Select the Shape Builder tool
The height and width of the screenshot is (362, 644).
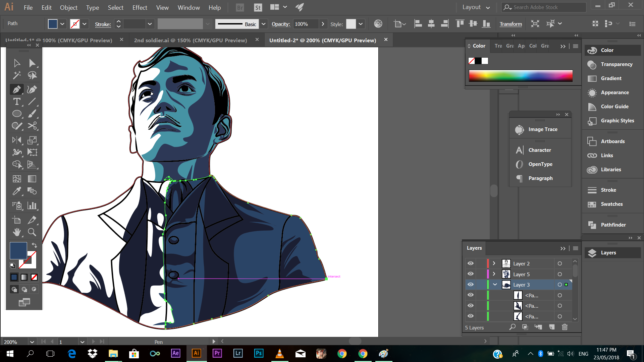(x=16, y=164)
